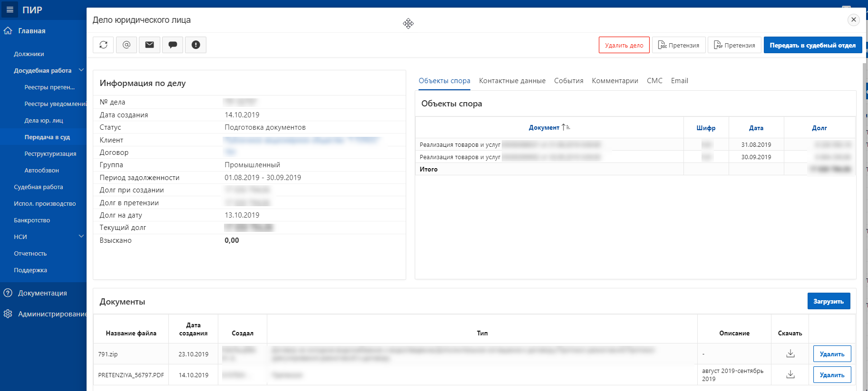Open Банкротство in the sidebar

click(x=32, y=220)
